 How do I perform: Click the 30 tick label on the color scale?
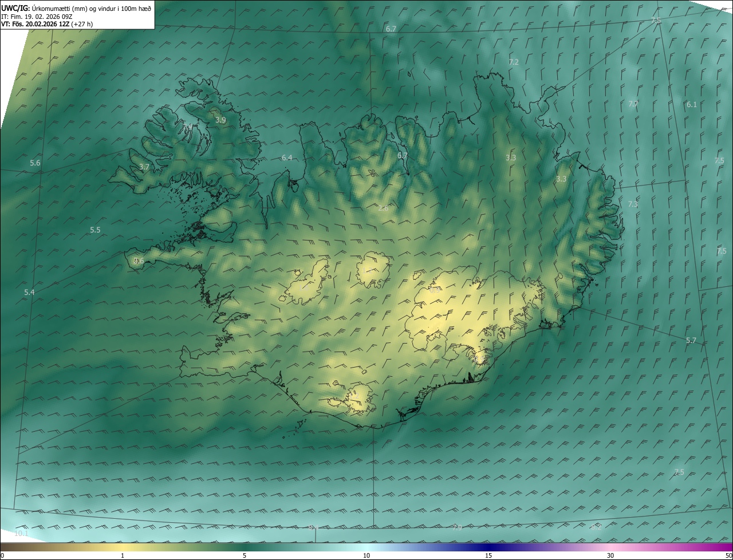[610, 555]
